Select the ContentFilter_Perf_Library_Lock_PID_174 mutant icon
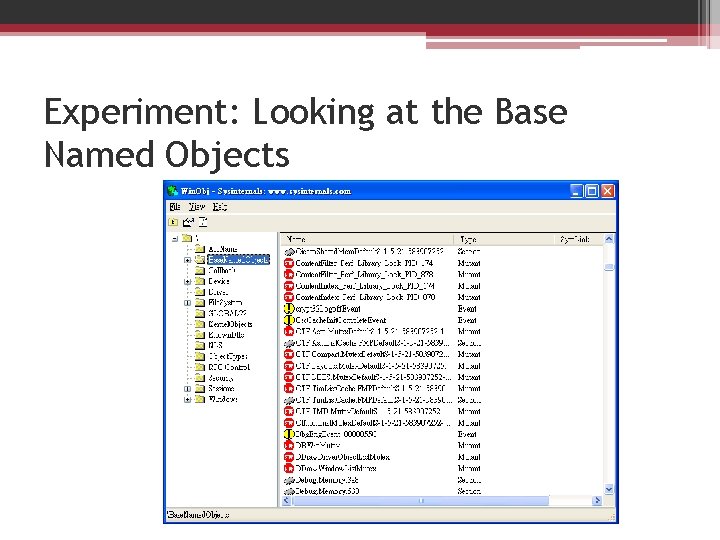 point(289,263)
